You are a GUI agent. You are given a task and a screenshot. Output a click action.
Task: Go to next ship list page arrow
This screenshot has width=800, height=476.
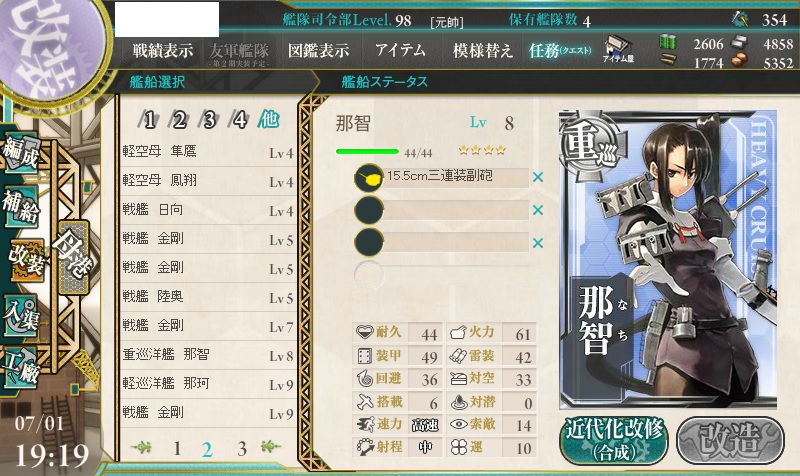click(x=270, y=447)
